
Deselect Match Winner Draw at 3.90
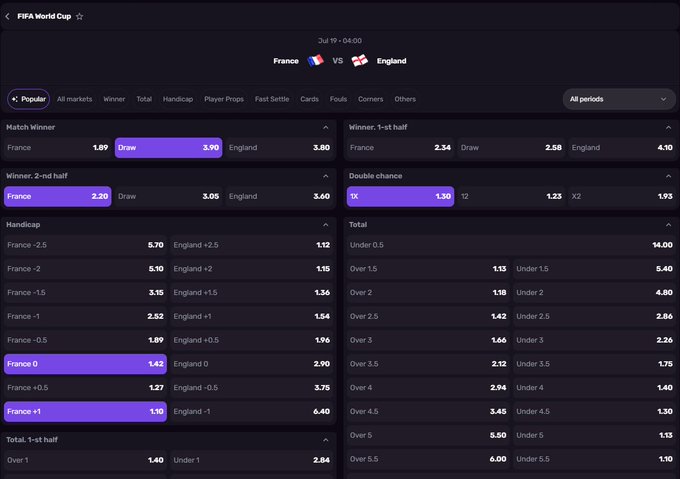(x=169, y=148)
